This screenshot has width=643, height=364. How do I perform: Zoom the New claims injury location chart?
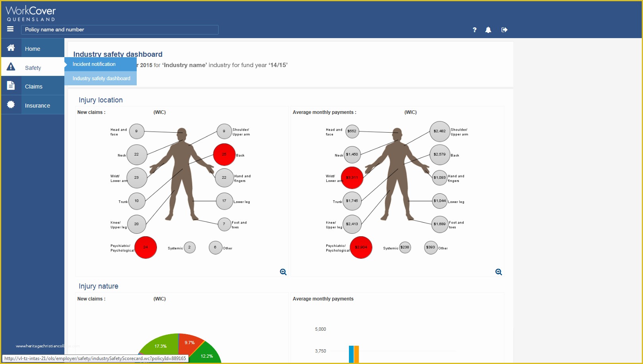[283, 272]
